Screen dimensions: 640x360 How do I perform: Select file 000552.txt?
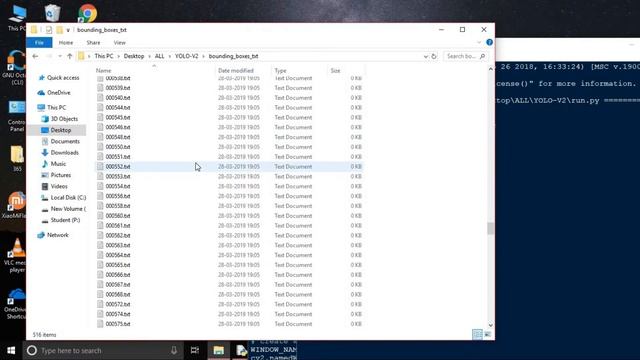pyautogui.click(x=229, y=167)
